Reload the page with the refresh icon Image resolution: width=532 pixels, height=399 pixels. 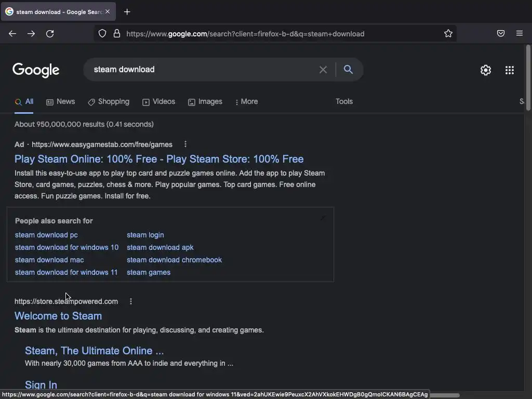click(50, 34)
